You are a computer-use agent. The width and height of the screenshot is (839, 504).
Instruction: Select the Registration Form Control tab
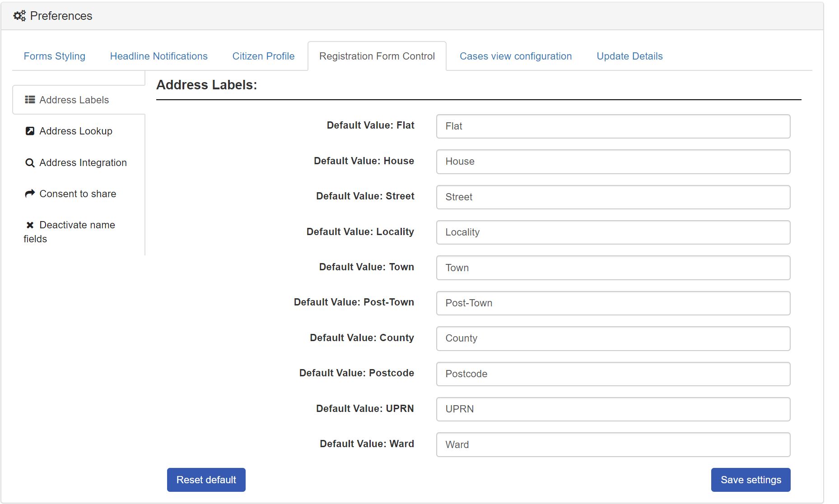377,56
